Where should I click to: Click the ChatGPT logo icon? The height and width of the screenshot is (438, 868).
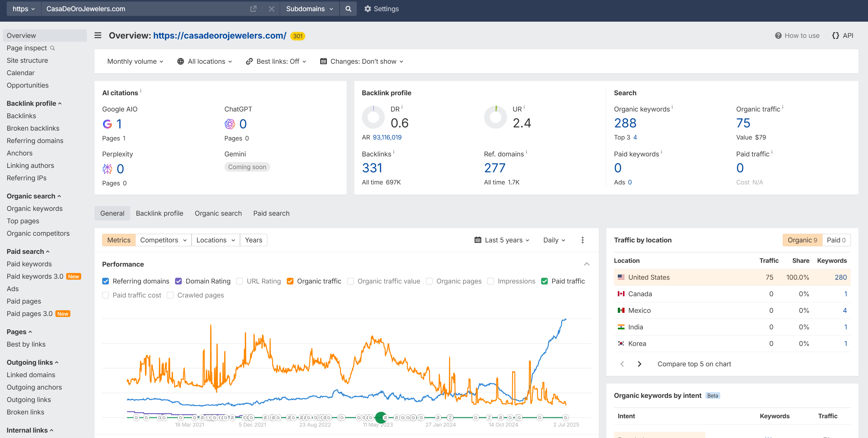coord(229,124)
